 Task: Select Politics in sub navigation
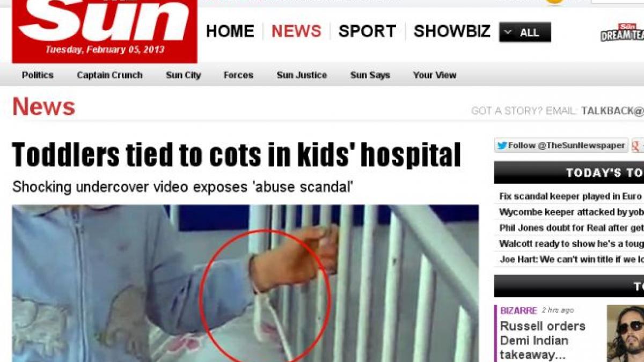click(x=38, y=75)
